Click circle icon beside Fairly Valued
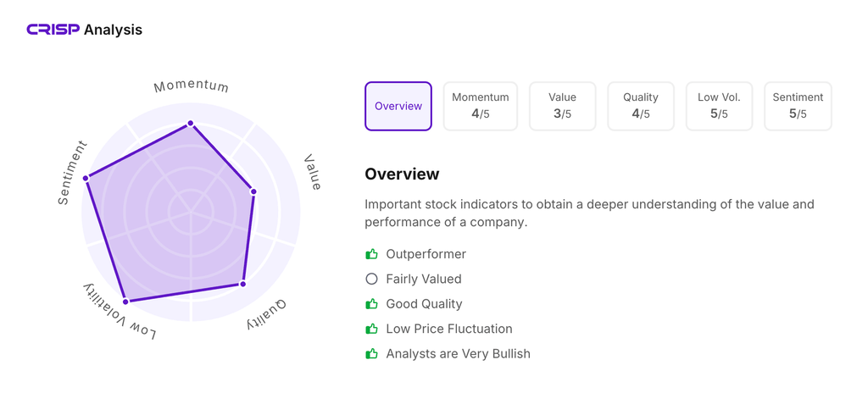The width and height of the screenshot is (868, 393). [x=371, y=279]
